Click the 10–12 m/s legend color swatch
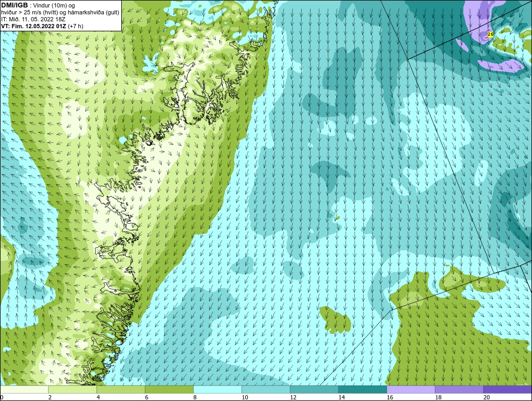 266,389
